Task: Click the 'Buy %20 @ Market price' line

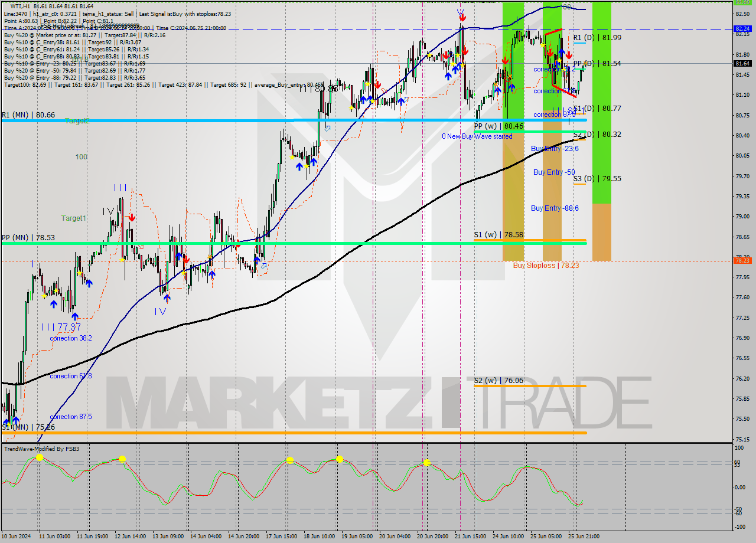Action: coord(84,35)
